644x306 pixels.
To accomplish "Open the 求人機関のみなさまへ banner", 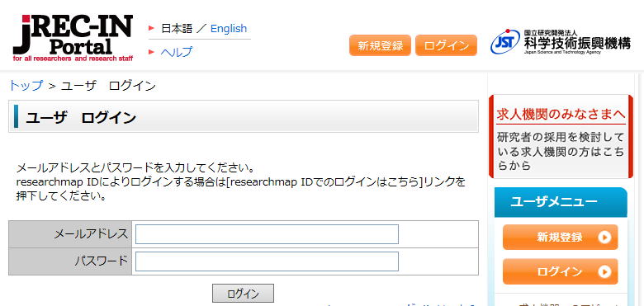I will coord(561,137).
